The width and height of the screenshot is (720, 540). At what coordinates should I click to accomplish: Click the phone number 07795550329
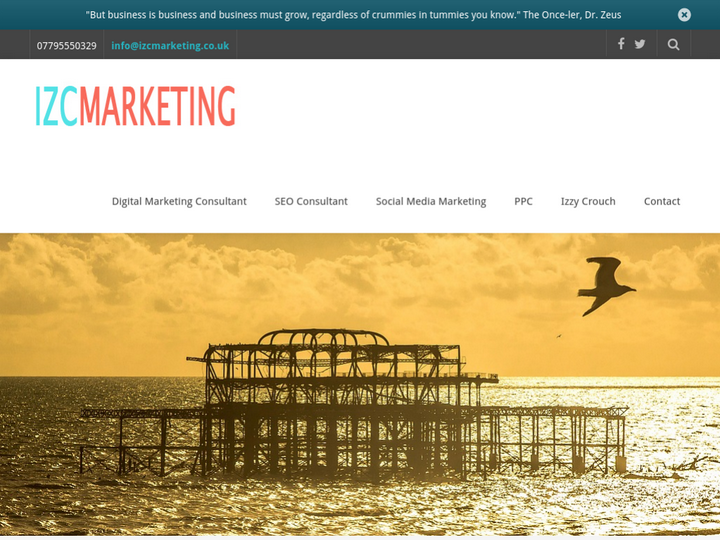click(x=67, y=45)
